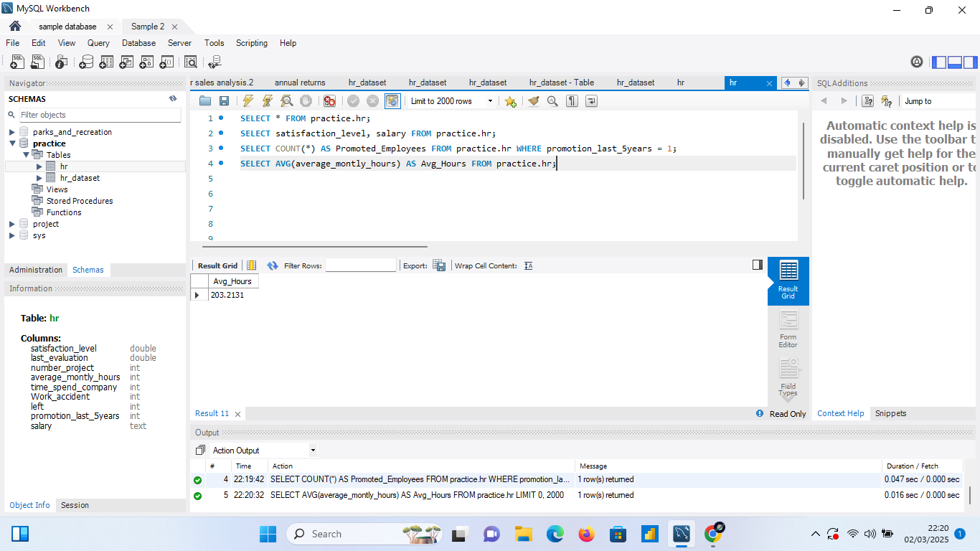Save snippet with star icon
This screenshot has width=980, height=551.
pyautogui.click(x=510, y=101)
